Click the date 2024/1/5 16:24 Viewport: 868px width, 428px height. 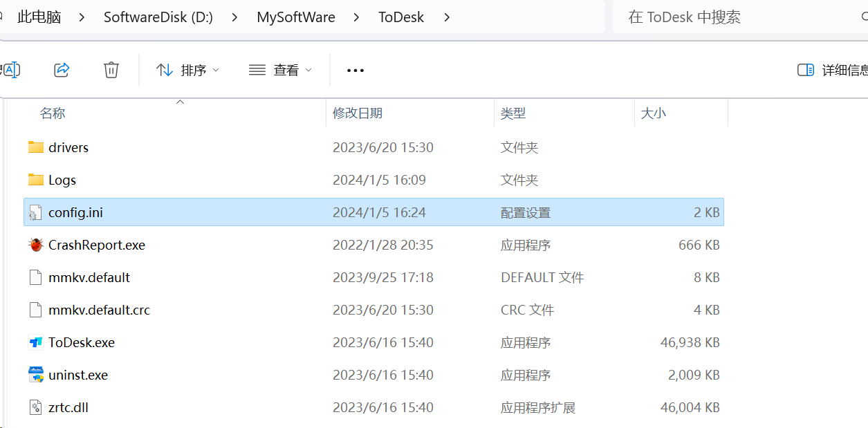pos(379,212)
